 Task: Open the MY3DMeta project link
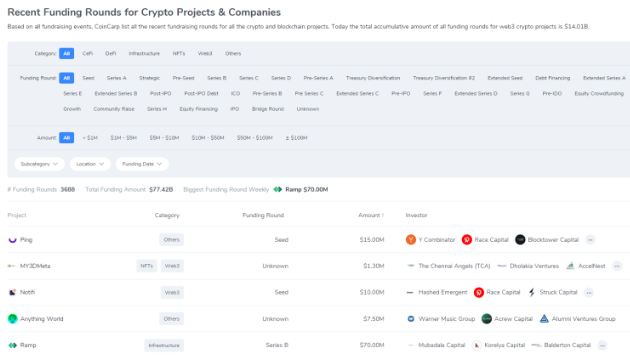point(35,266)
